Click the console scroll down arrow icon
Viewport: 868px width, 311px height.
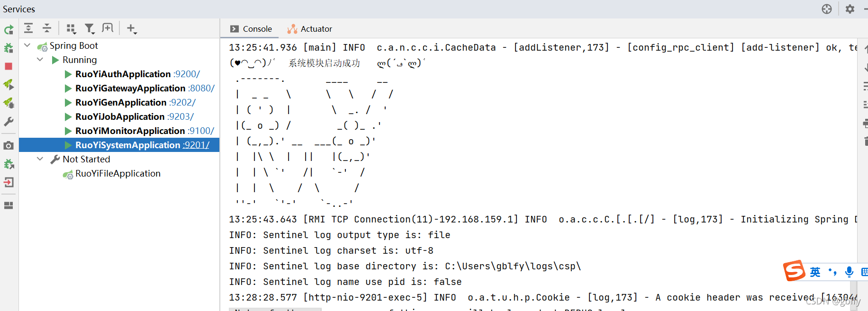click(866, 68)
